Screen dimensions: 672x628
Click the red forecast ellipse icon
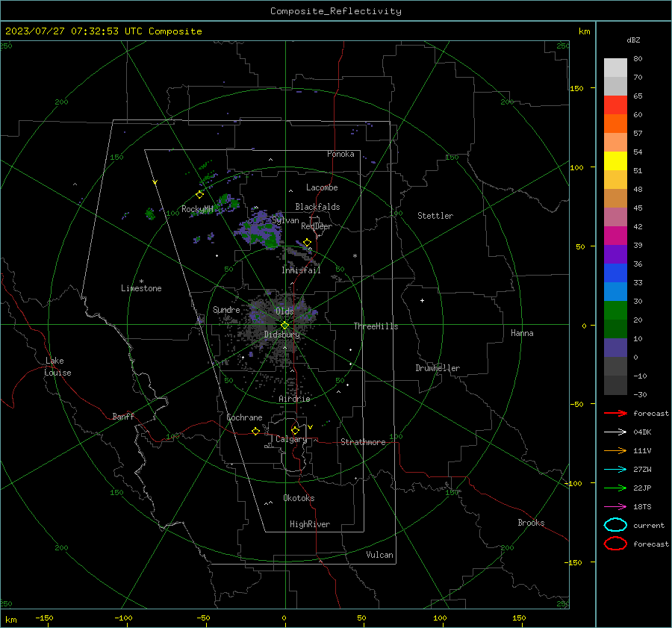pos(615,544)
